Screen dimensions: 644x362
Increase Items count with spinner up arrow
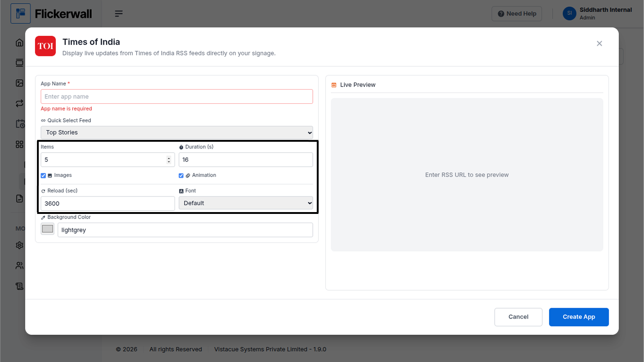point(169,158)
